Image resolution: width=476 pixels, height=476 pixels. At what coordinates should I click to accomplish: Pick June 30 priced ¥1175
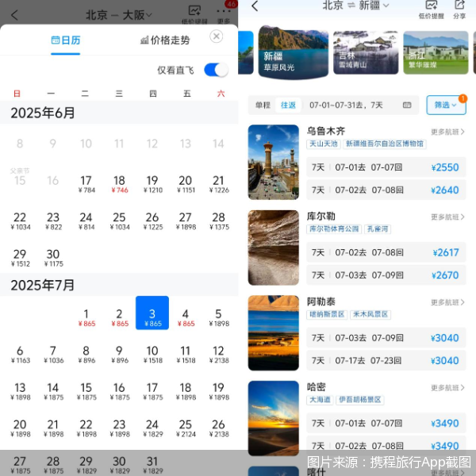pyautogui.click(x=53, y=258)
